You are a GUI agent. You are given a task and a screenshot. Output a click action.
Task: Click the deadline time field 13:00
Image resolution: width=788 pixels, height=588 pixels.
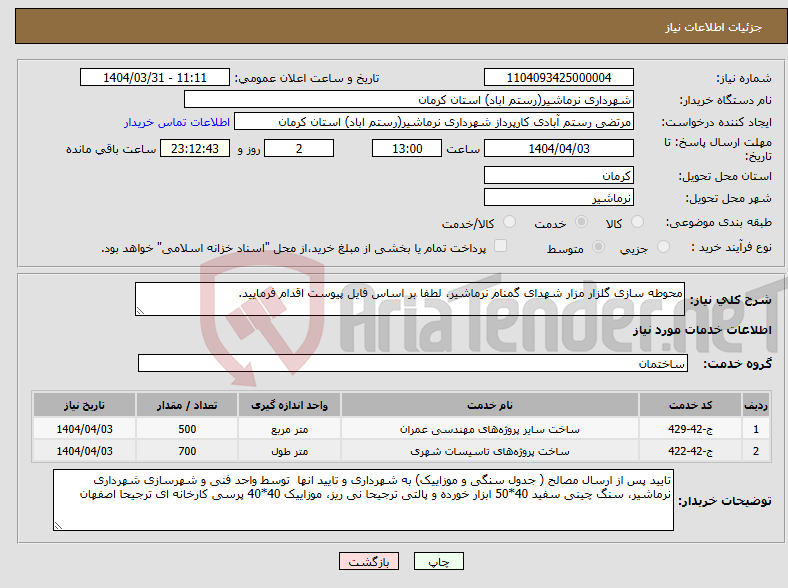click(x=407, y=148)
